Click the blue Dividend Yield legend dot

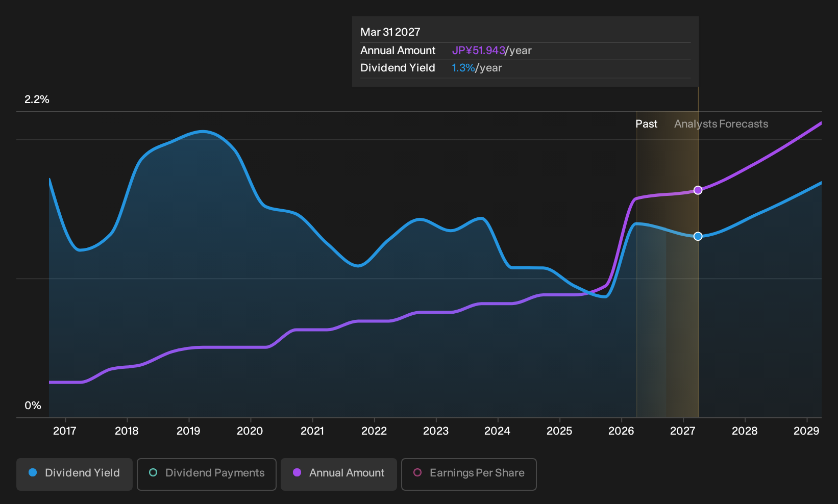tap(33, 473)
